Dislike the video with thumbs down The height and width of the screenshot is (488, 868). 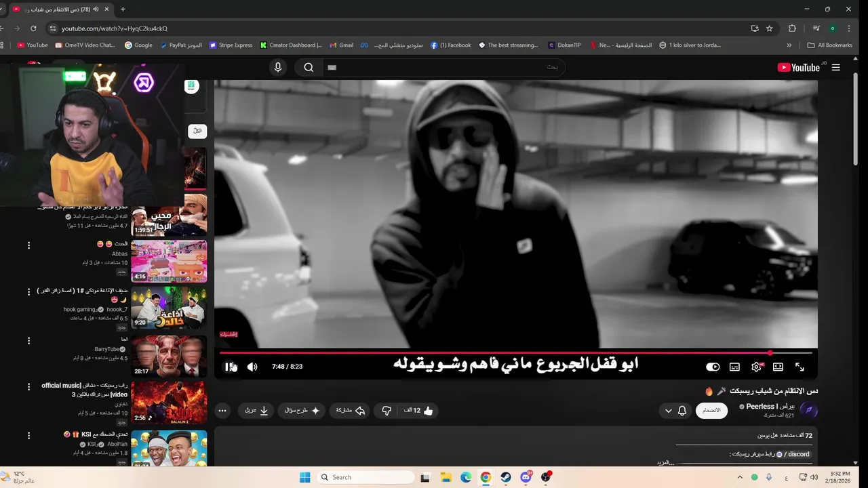tap(387, 410)
